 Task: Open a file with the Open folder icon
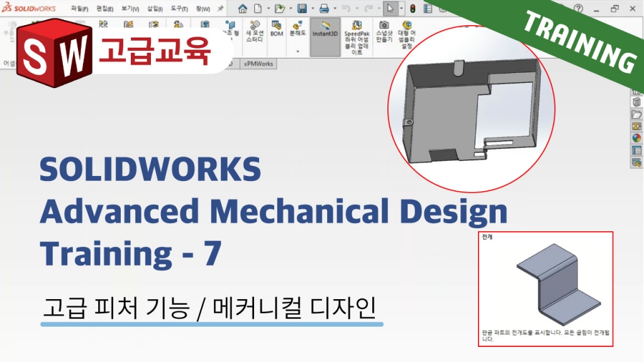279,8
